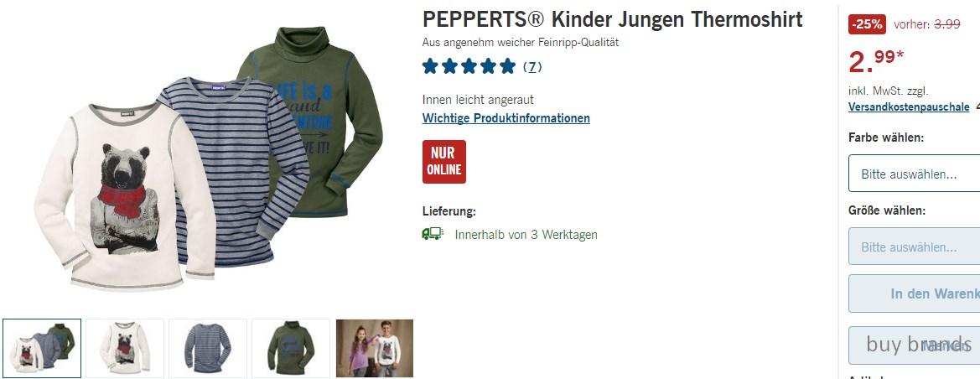Click the product title PEPPERTS Kinder Jungen Thermoshirt
The width and height of the screenshot is (980, 379).
coord(613,19)
